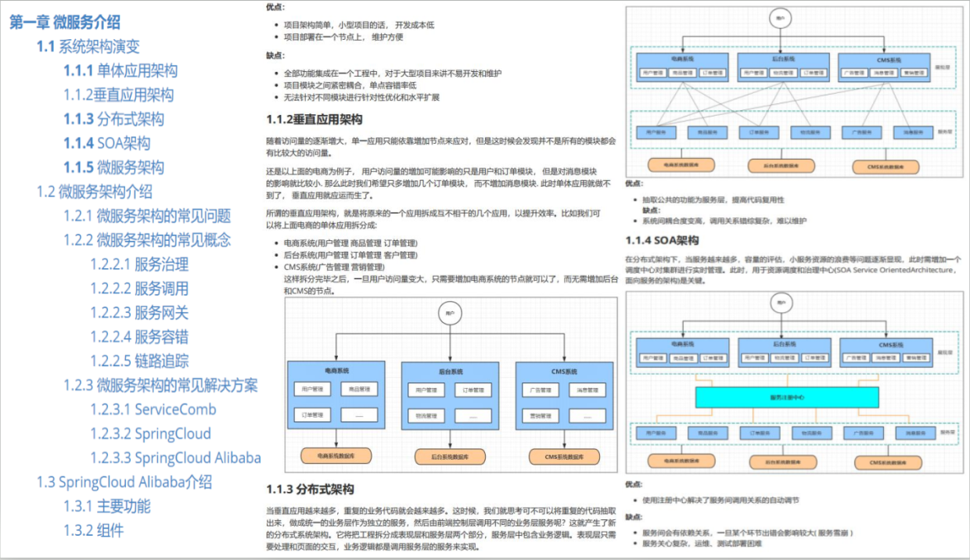Click 用户服务 box in SOA diagram
Screen dimensions: 970x560
coord(656,433)
